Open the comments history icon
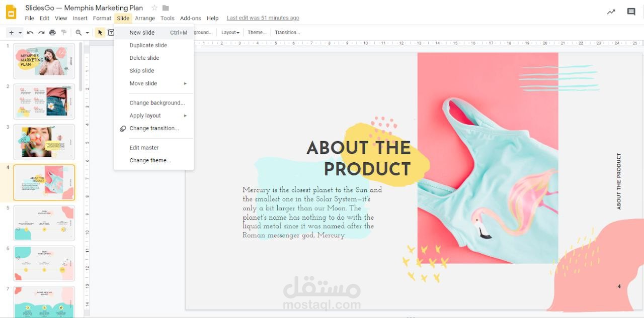Screen dimensions: 644x318 coord(631,12)
